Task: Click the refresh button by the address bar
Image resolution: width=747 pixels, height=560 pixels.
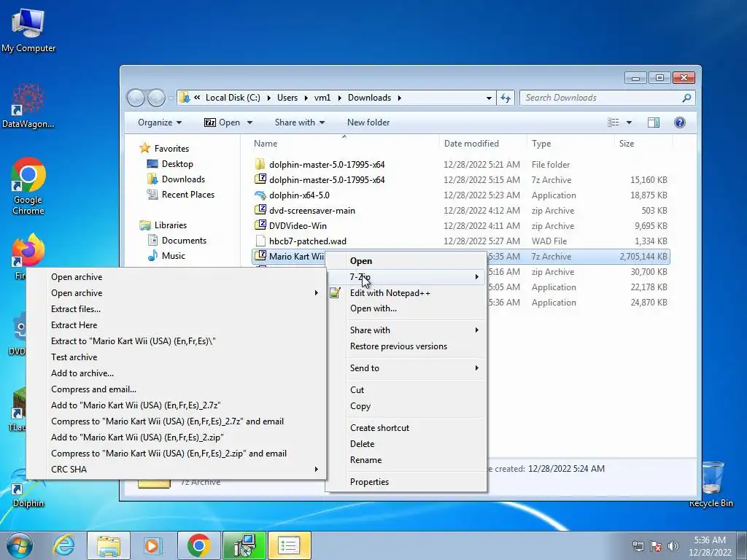Action: click(506, 98)
